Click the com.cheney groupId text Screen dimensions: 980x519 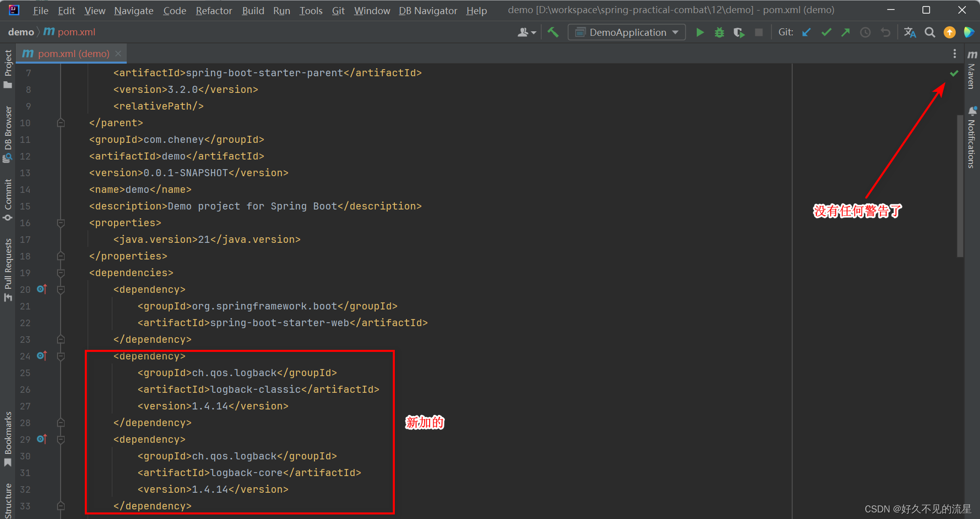point(174,139)
